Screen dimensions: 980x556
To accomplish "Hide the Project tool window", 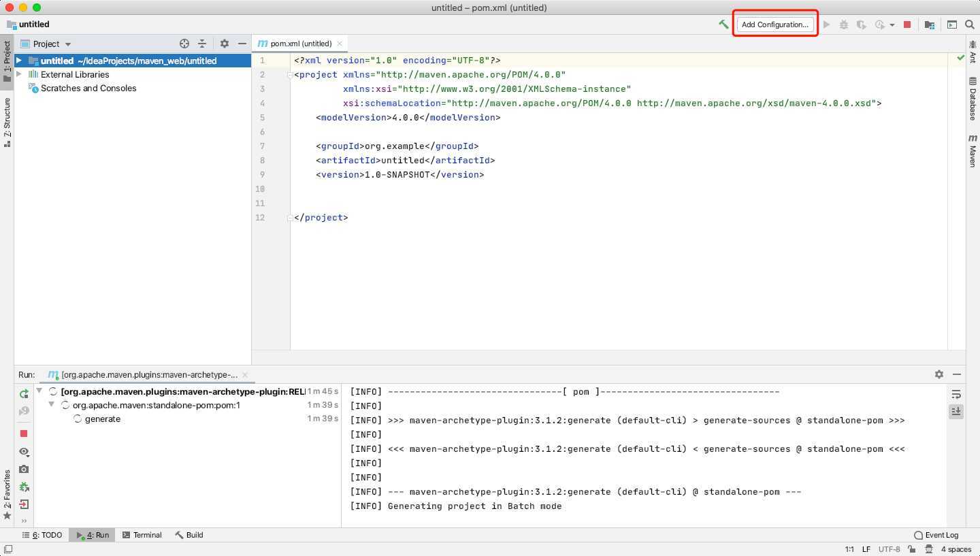I will [x=242, y=44].
